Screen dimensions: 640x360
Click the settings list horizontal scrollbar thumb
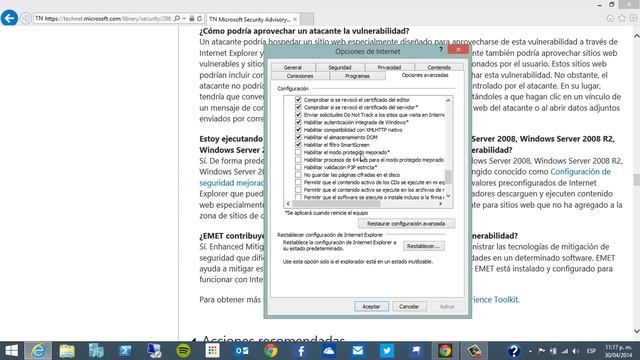(x=336, y=203)
